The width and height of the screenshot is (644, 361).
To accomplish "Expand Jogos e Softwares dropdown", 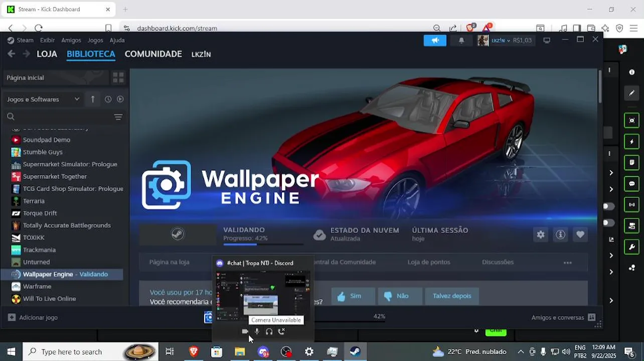I will click(43, 99).
